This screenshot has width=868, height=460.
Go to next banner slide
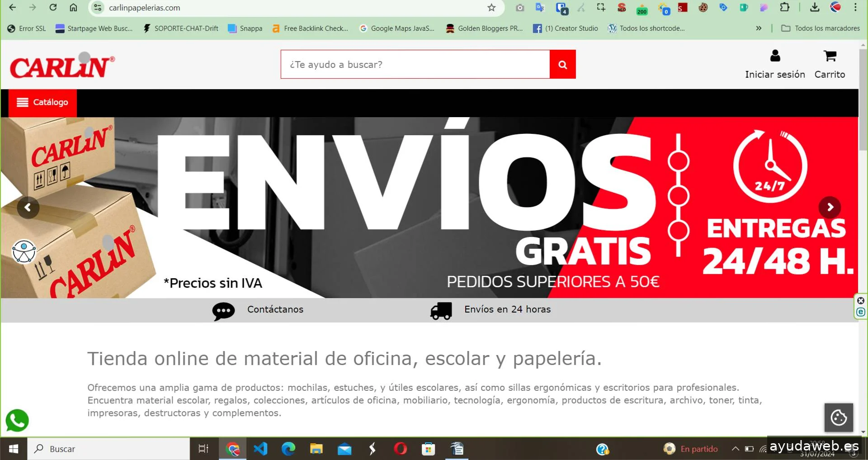pyautogui.click(x=830, y=208)
